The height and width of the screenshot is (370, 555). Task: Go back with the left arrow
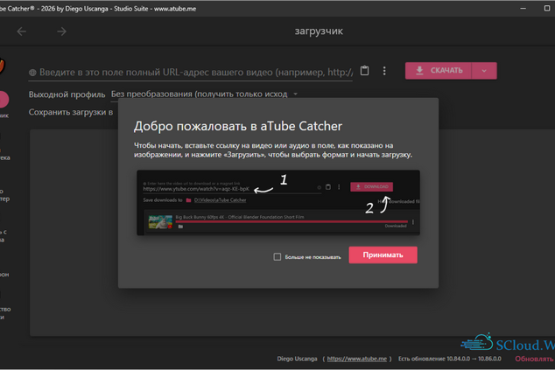click(x=22, y=32)
